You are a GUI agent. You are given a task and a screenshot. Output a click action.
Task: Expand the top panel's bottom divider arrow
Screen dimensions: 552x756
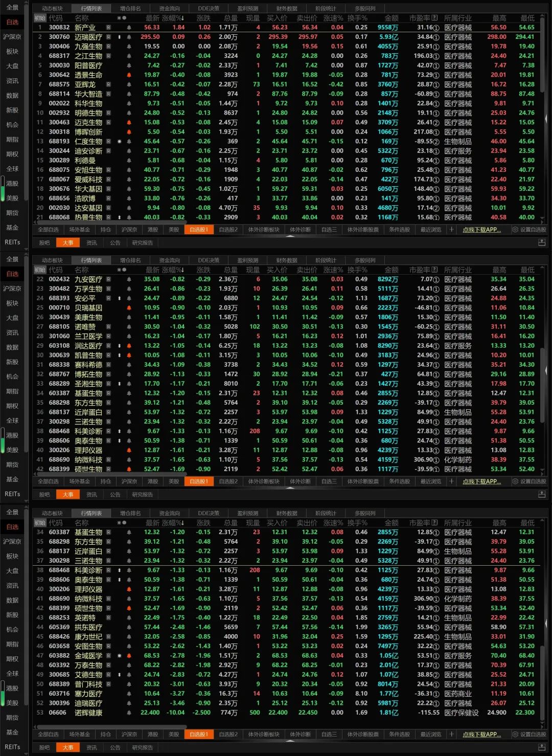pyautogui.click(x=290, y=236)
